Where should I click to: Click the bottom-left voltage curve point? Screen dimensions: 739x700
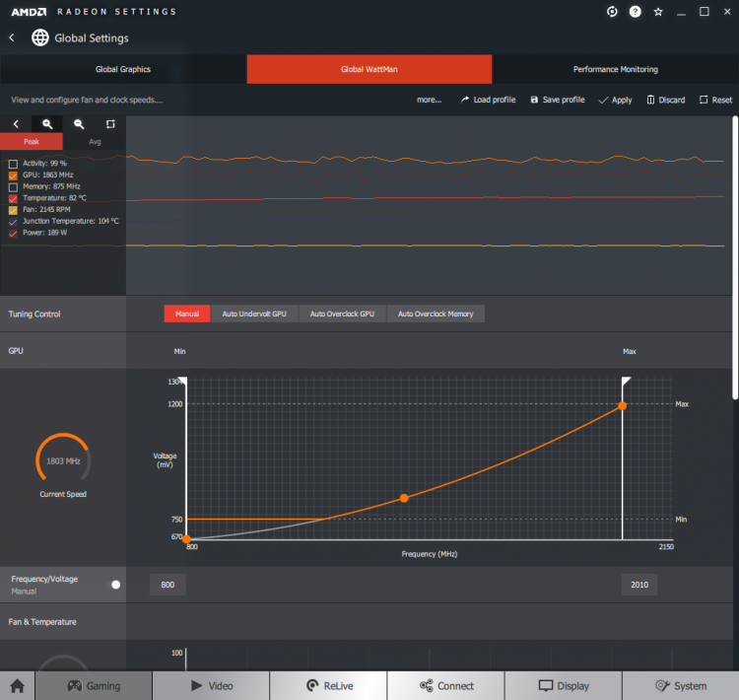point(186,538)
